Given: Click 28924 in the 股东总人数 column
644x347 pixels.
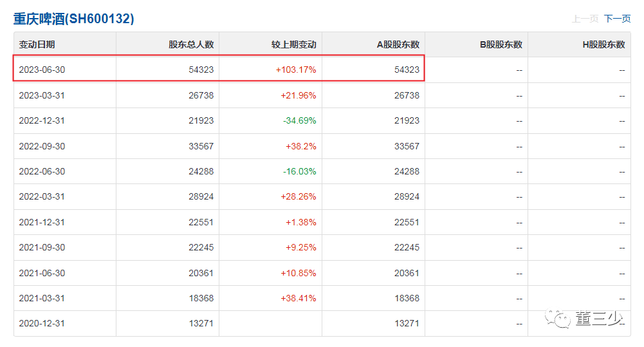Looking at the screenshot, I should click(201, 196).
